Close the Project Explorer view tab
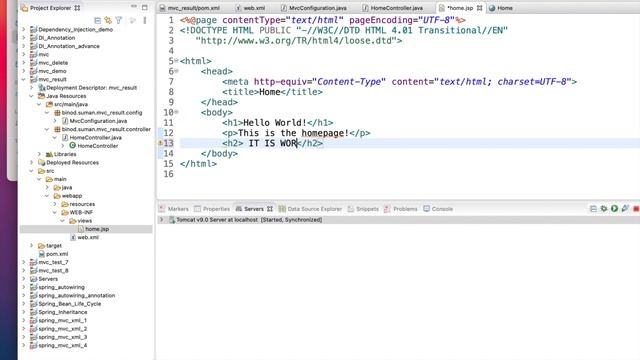640x360 pixels. [x=77, y=8]
